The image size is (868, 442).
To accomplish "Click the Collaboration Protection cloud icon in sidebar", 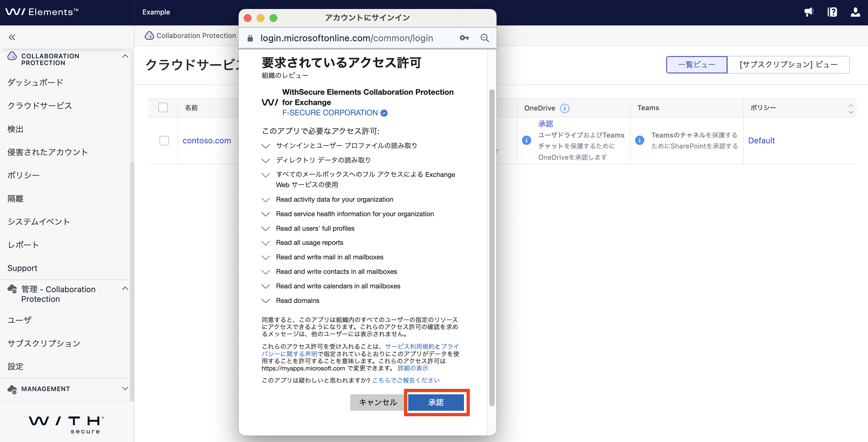I will [12, 56].
